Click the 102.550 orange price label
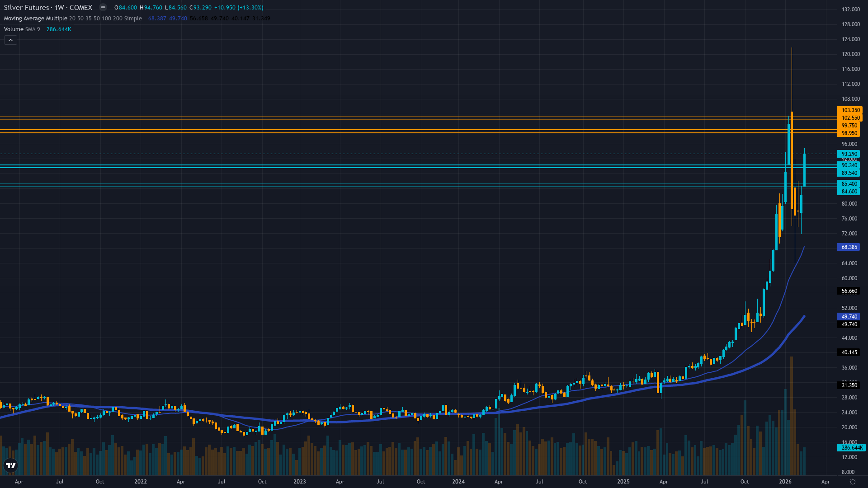The image size is (868, 488). point(850,118)
